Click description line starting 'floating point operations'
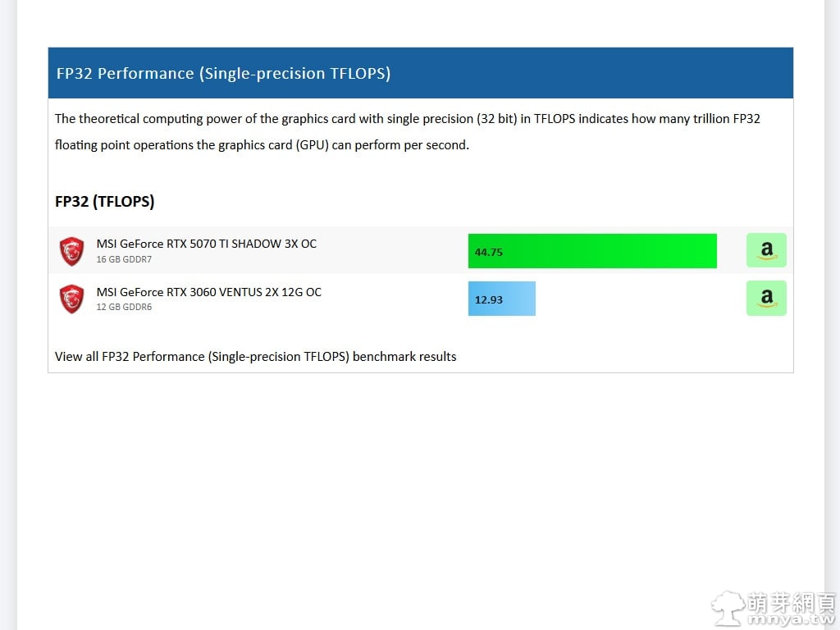 262,145
